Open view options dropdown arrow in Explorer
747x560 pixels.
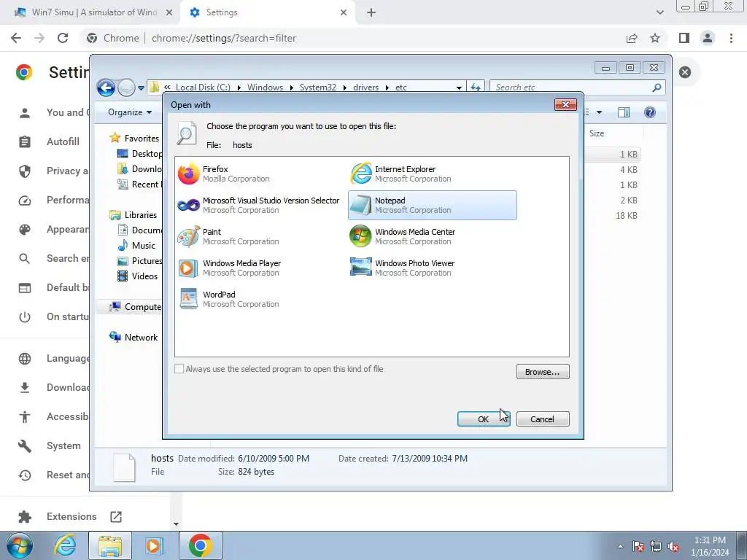[x=600, y=112]
